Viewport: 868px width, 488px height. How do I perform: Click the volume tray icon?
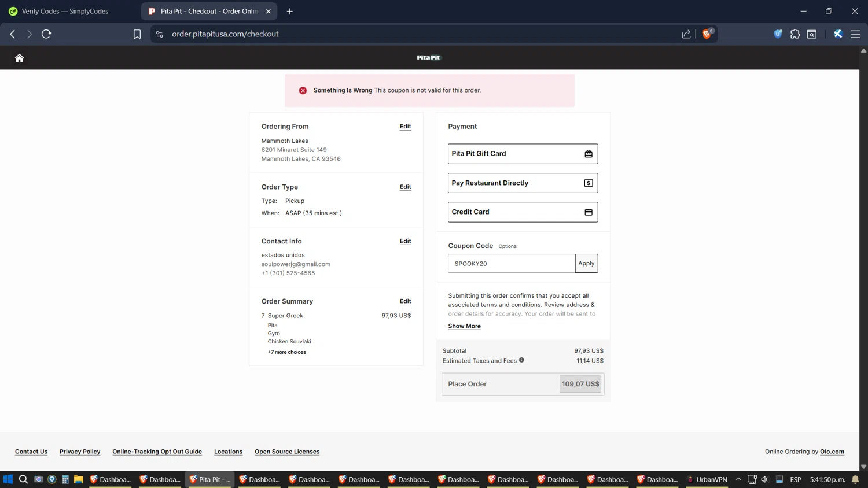coord(764,479)
